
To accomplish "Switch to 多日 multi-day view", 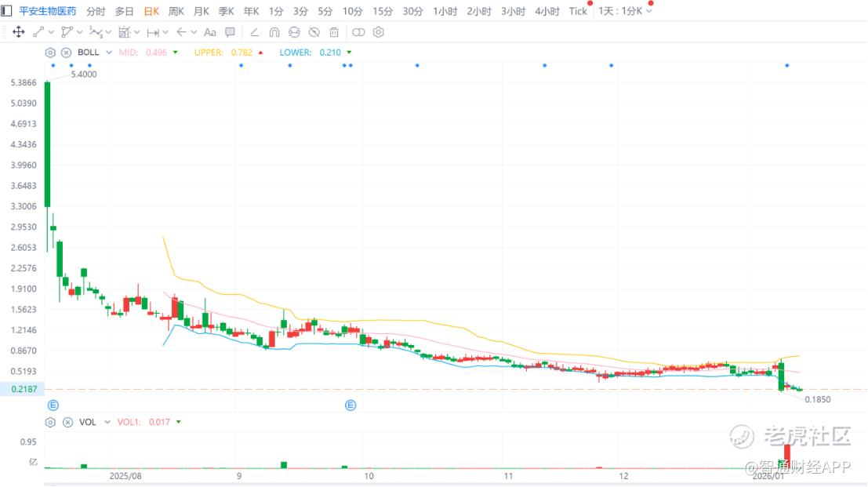I will [x=124, y=11].
